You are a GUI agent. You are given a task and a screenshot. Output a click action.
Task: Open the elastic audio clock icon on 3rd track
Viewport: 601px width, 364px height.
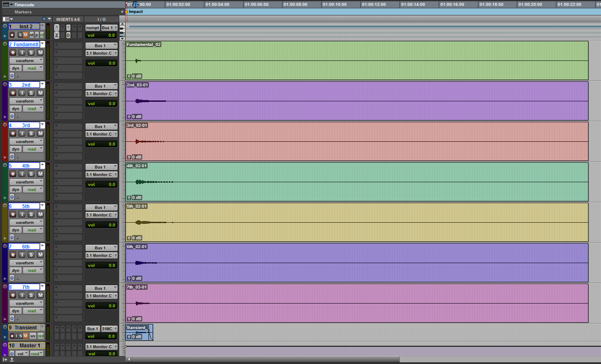(x=12, y=157)
